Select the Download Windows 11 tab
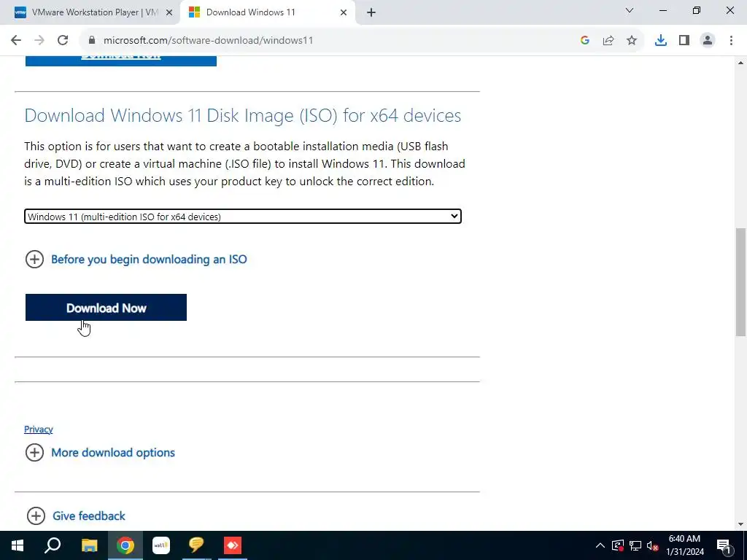 point(268,13)
